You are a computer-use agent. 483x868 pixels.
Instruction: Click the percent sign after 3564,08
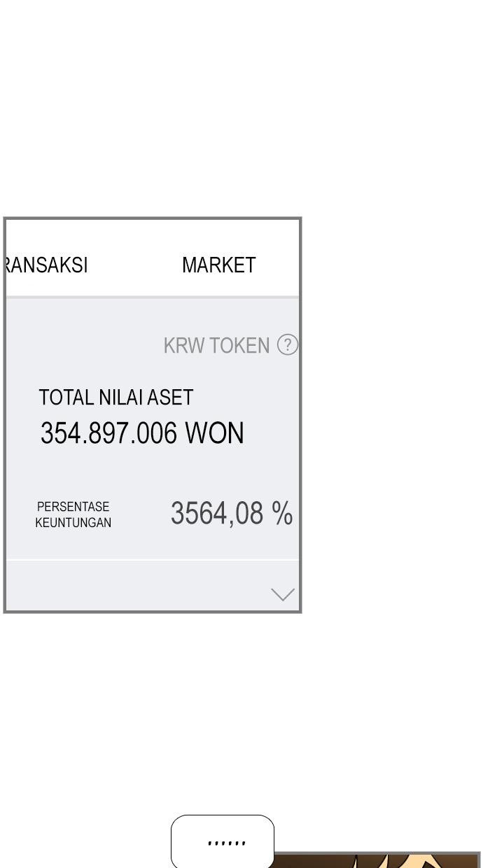tap(282, 513)
